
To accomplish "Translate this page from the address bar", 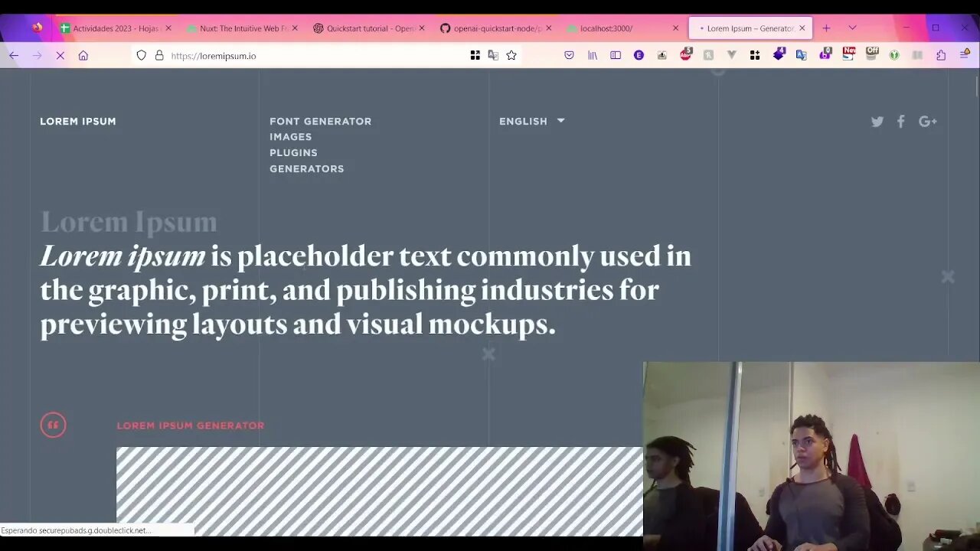I will point(493,55).
